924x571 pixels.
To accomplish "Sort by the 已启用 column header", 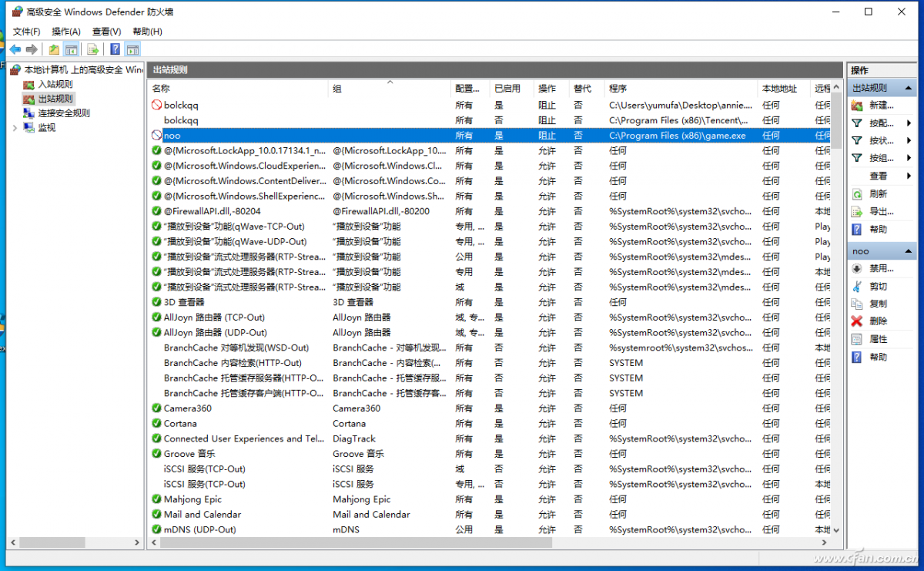I will pyautogui.click(x=511, y=89).
